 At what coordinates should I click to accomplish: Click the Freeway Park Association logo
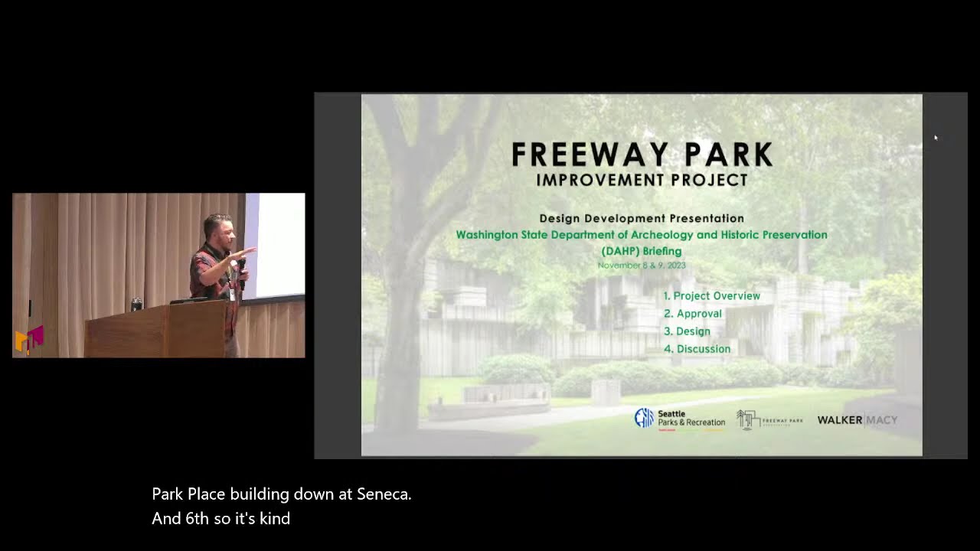pyautogui.click(x=769, y=419)
